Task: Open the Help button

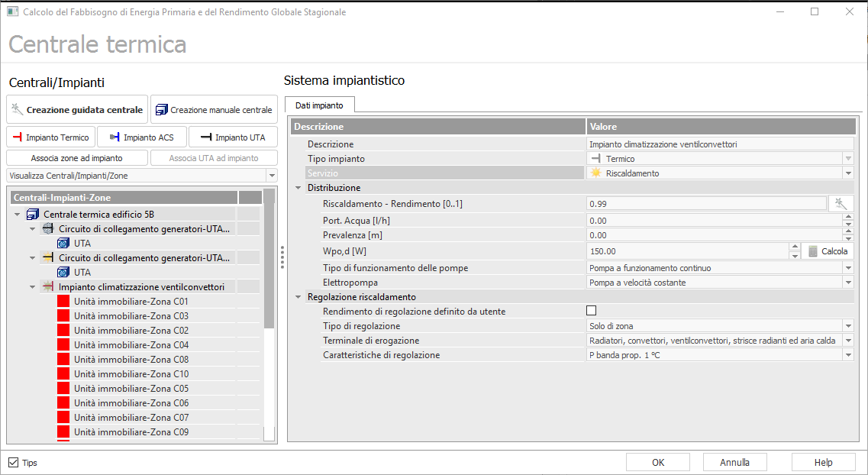Action: [823, 462]
